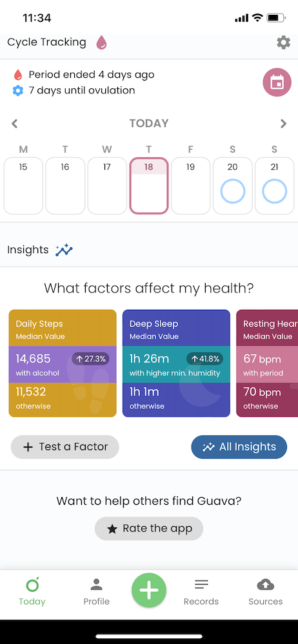The image size is (298, 644).
Task: Open the Sources cloud upload tab
Action: tap(266, 592)
